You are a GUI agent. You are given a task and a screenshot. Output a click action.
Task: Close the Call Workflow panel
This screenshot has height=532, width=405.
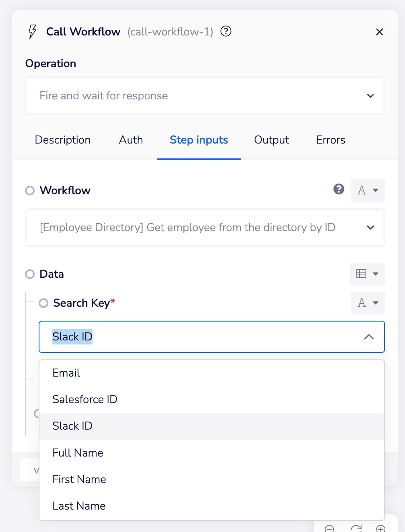tap(379, 32)
